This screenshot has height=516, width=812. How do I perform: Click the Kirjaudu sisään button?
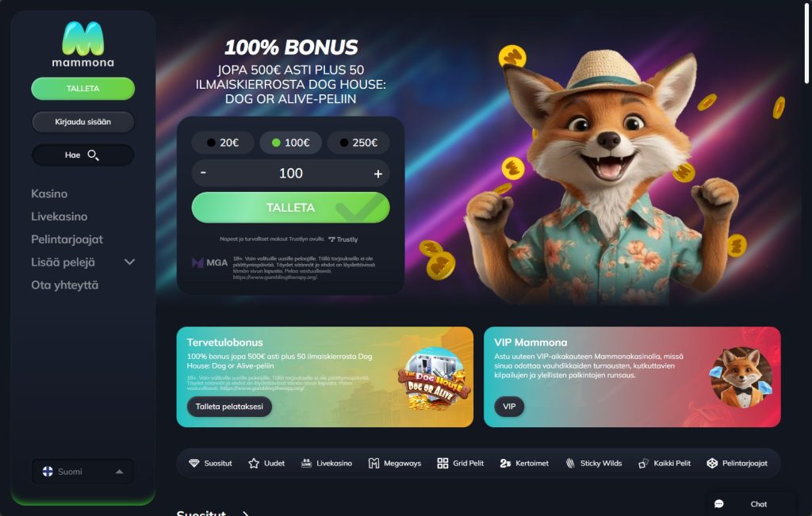coord(82,122)
